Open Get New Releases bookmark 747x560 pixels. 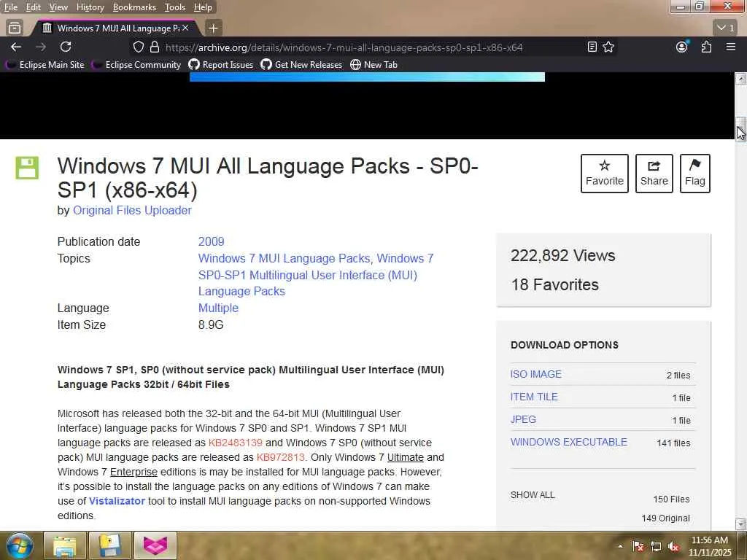point(301,65)
